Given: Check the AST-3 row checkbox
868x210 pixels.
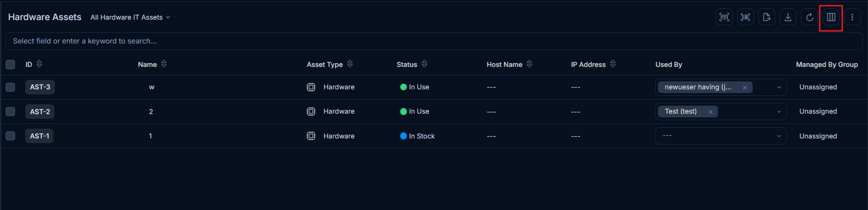Looking at the screenshot, I should 10,87.
